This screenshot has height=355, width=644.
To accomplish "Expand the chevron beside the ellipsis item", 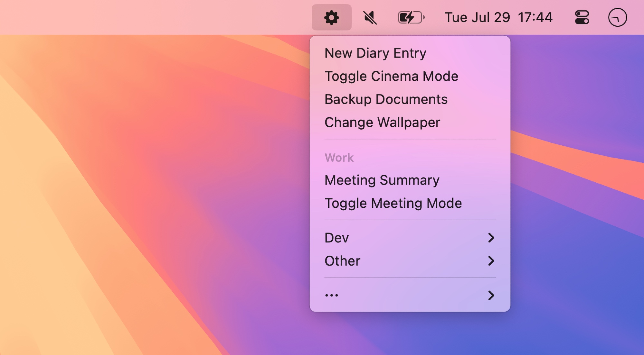I will tap(491, 295).
